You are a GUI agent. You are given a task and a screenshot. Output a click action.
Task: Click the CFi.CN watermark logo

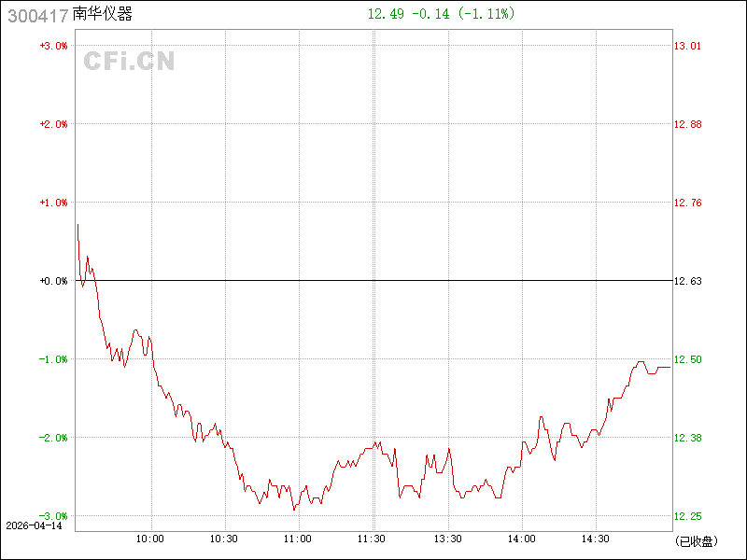[x=129, y=62]
